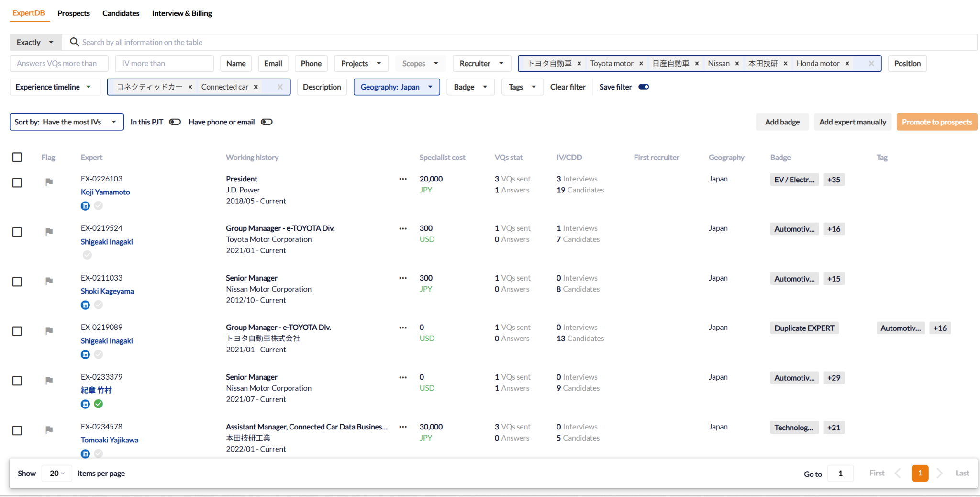Screen dimensions: 980x497
Task: Switch to the ExpertDB tab
Action: pyautogui.click(x=29, y=13)
